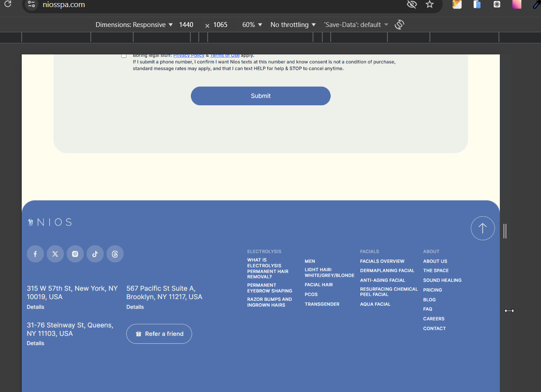Click the NIOS logo in footer
The image size is (541, 392).
click(x=50, y=222)
